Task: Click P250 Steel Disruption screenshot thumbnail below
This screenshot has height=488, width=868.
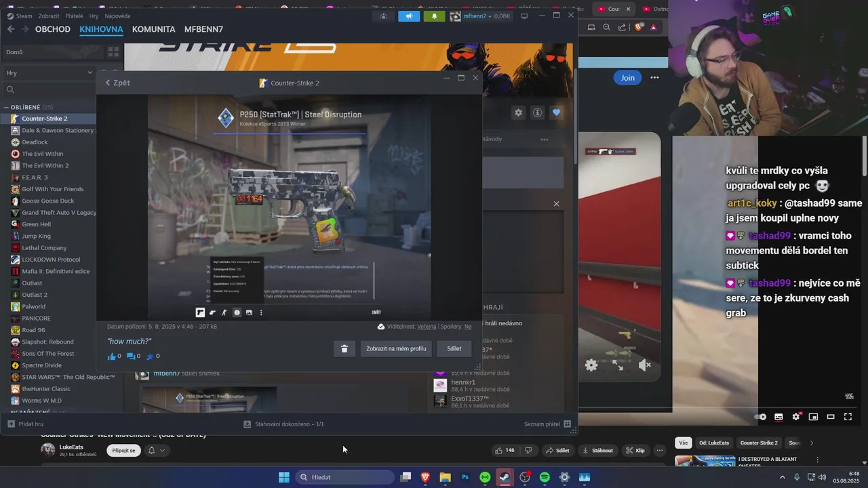Action: [x=208, y=400]
